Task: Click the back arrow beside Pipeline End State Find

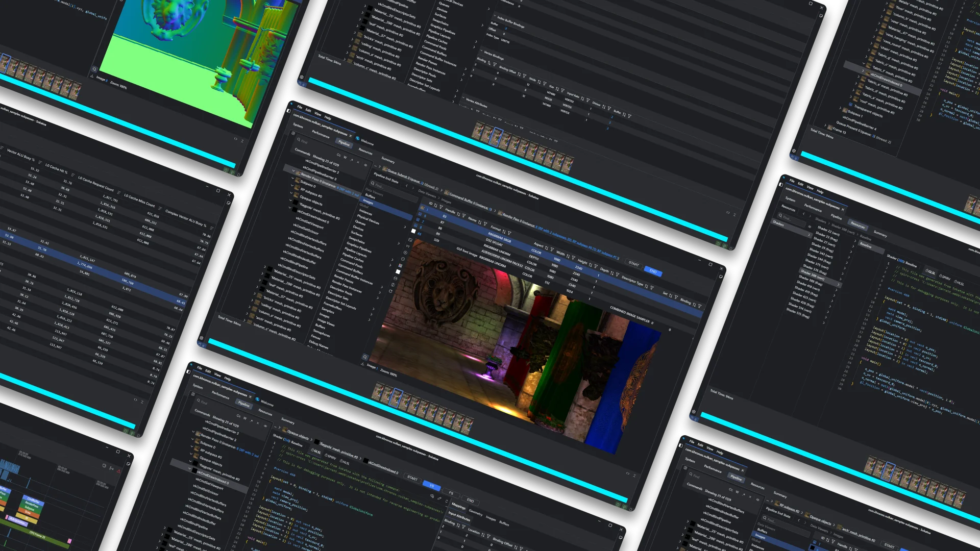Action: pos(406,186)
